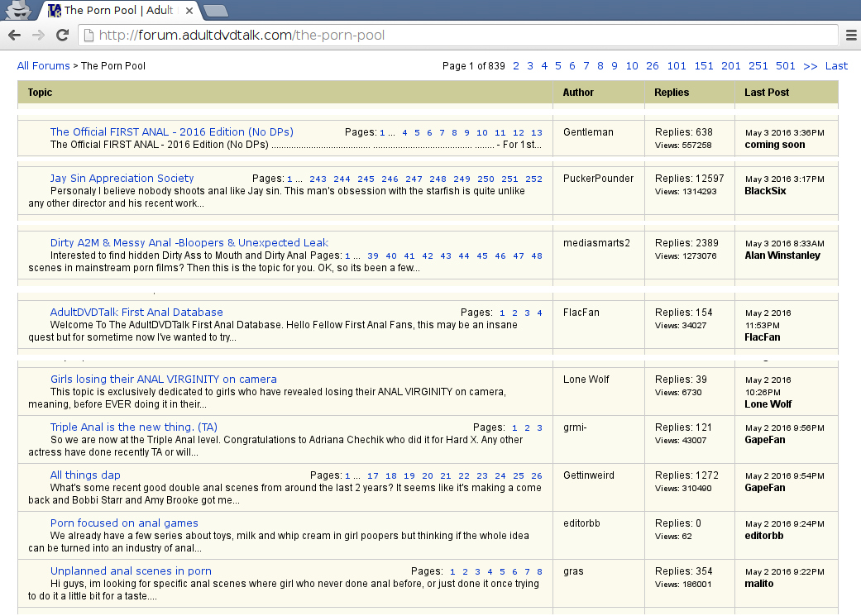Click Page 1 of 839 text
The image size is (861, 616).
tap(474, 66)
